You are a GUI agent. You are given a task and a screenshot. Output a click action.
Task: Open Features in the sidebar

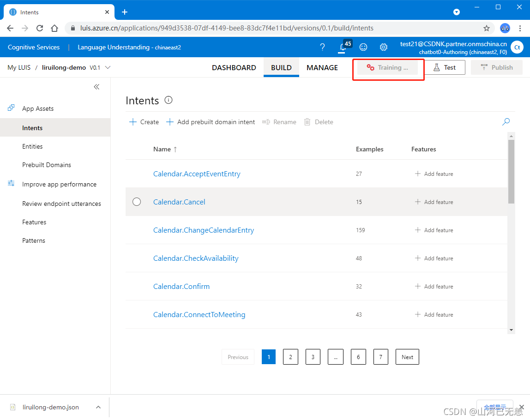[34, 222]
